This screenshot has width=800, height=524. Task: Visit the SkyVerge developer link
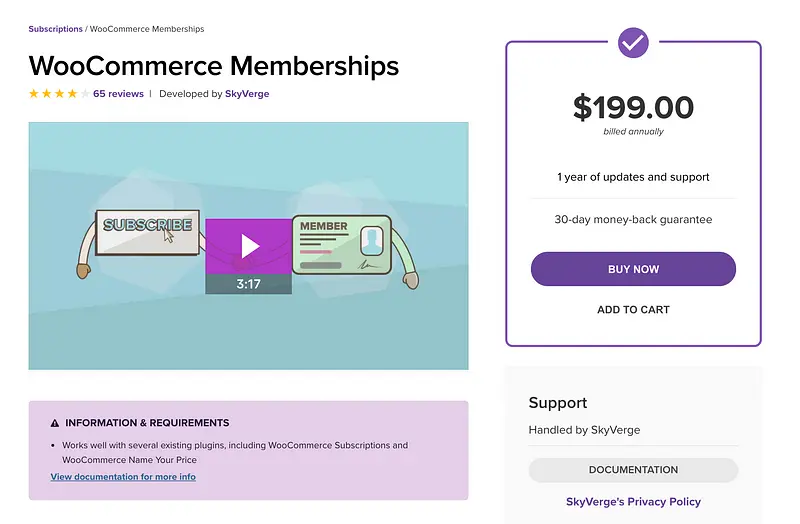tap(247, 94)
